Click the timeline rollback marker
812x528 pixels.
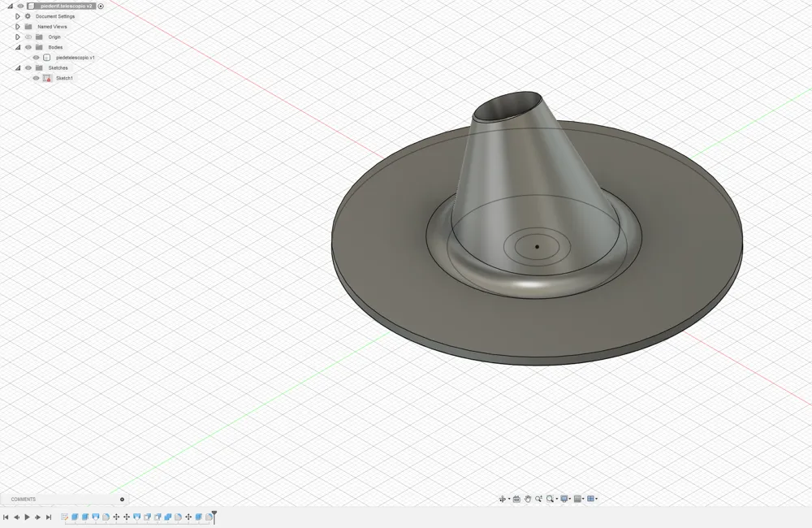pos(214,517)
